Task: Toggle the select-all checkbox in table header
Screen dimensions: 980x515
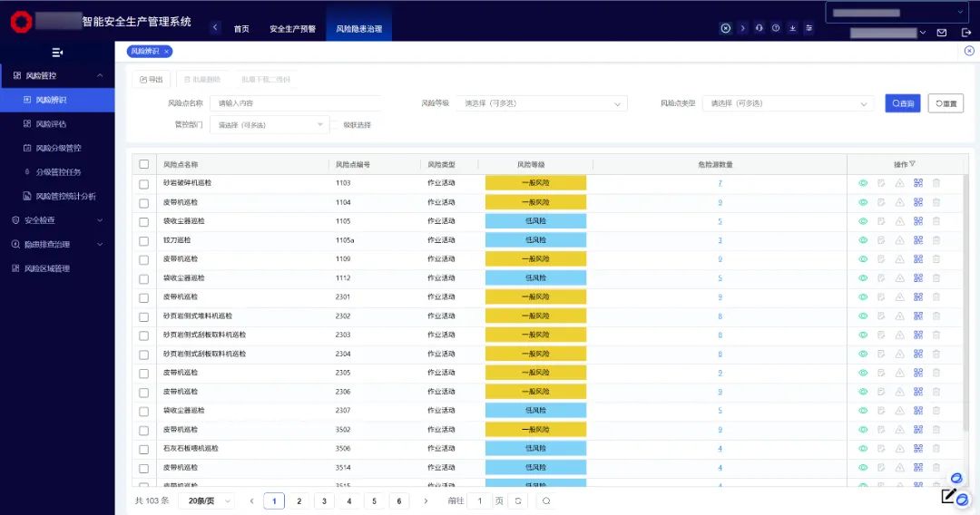Action: pyautogui.click(x=143, y=164)
